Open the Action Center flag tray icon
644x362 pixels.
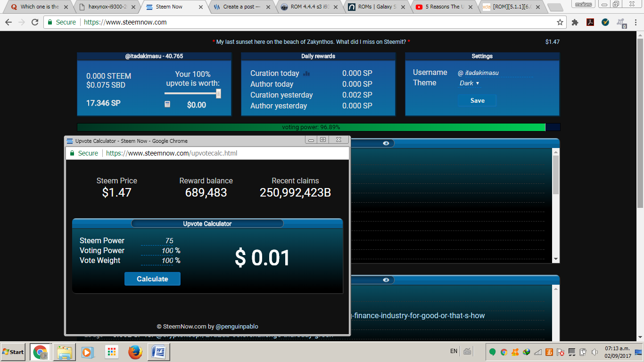561,352
